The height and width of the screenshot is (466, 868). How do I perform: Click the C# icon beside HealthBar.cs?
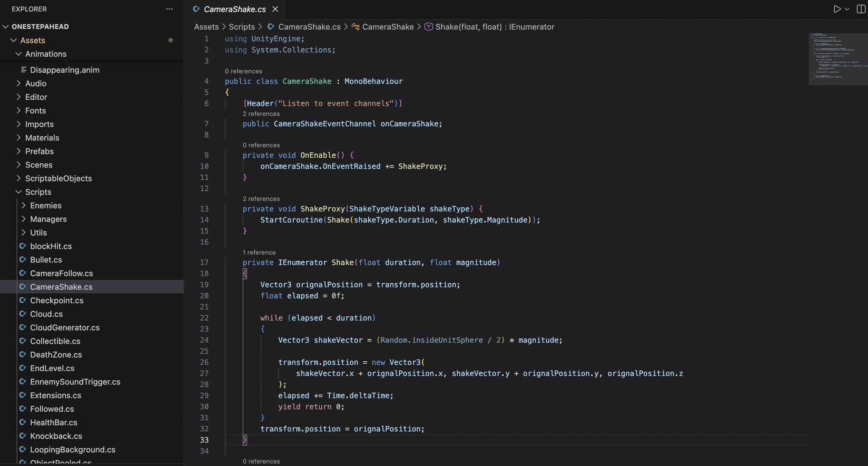[x=23, y=422]
